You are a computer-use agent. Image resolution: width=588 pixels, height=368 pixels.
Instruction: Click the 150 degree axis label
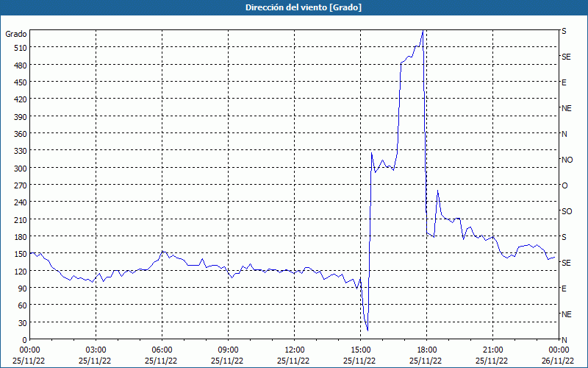point(21,254)
